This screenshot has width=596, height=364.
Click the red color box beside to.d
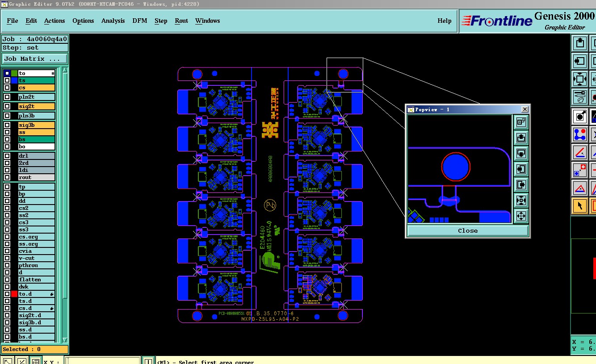[x=14, y=294]
